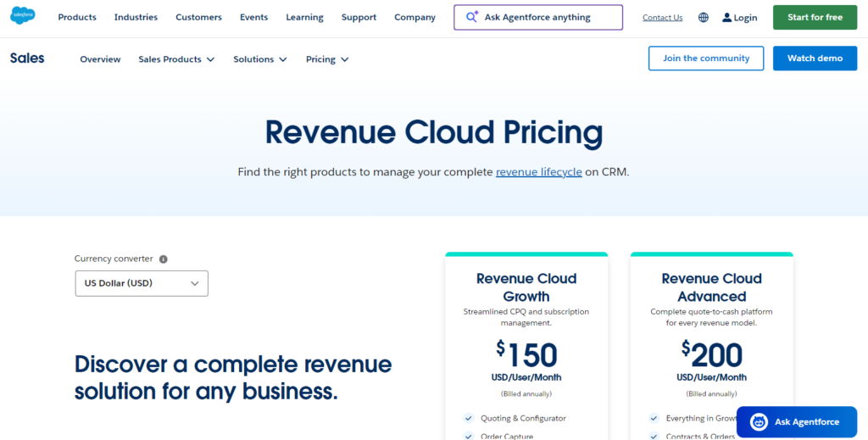Open the US Dollar (USD) currency dropdown
The image size is (868, 440).
142,283
